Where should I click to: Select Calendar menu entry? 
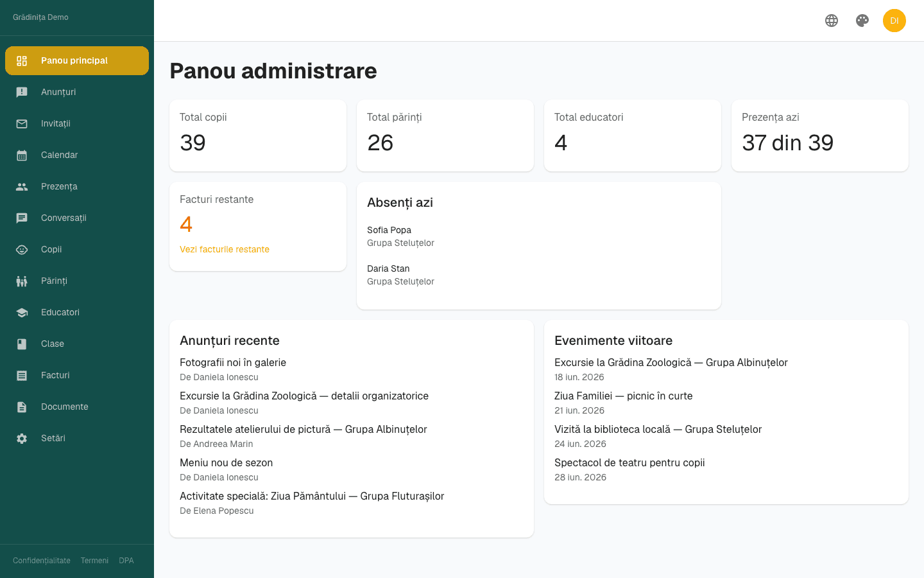click(77, 155)
